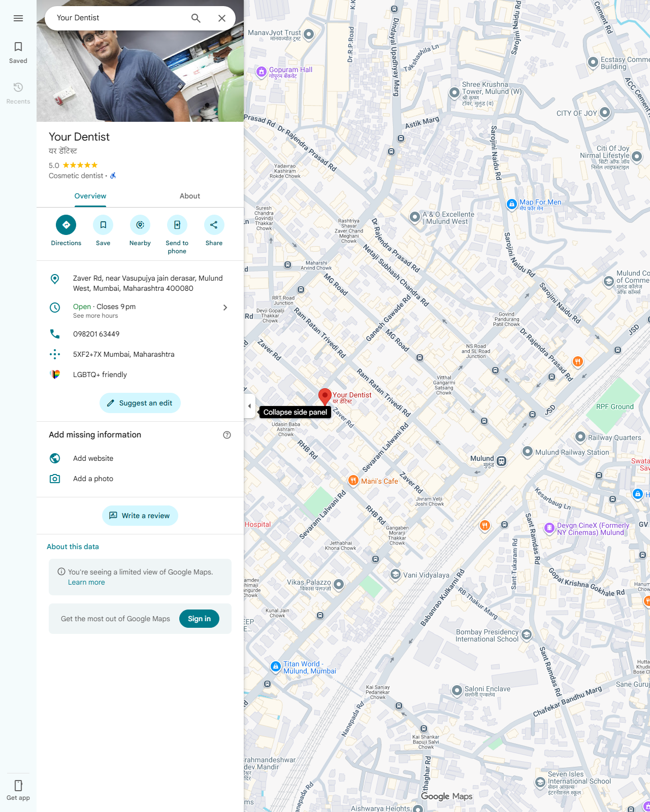Click the Directions icon button
The height and width of the screenshot is (812, 650).
click(66, 225)
